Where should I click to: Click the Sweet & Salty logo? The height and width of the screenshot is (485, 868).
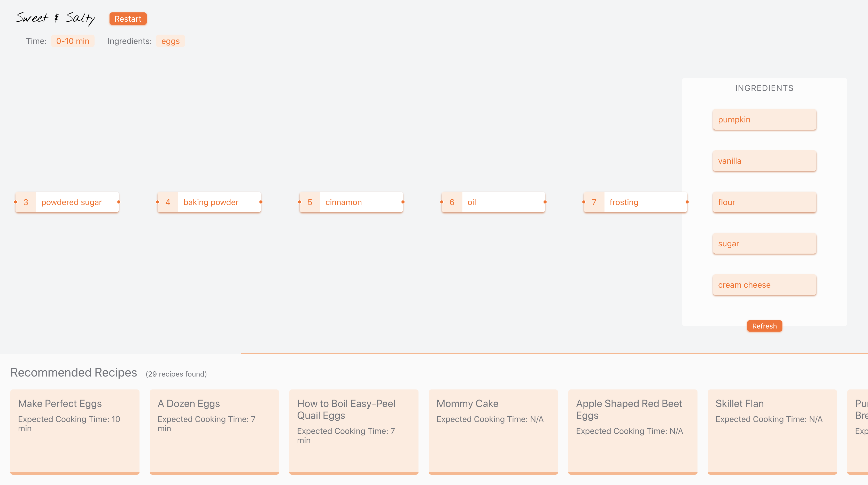[x=55, y=18]
